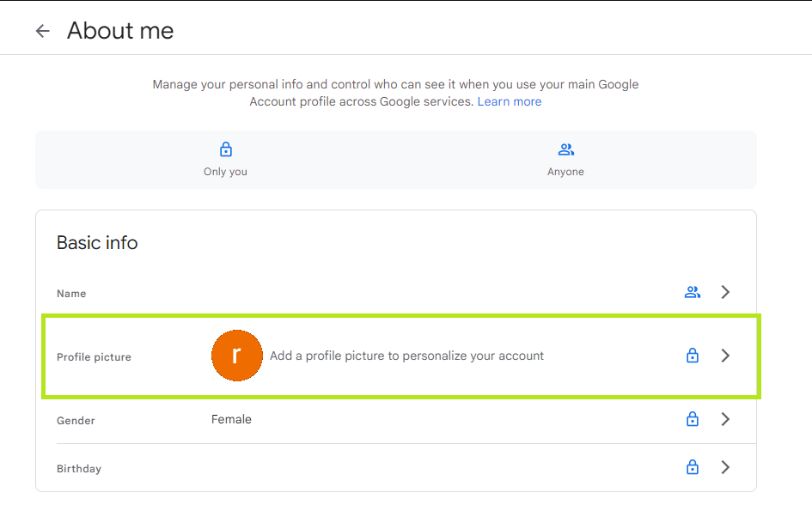Click the Birthday label
This screenshot has height=511, width=812.
pos(79,469)
